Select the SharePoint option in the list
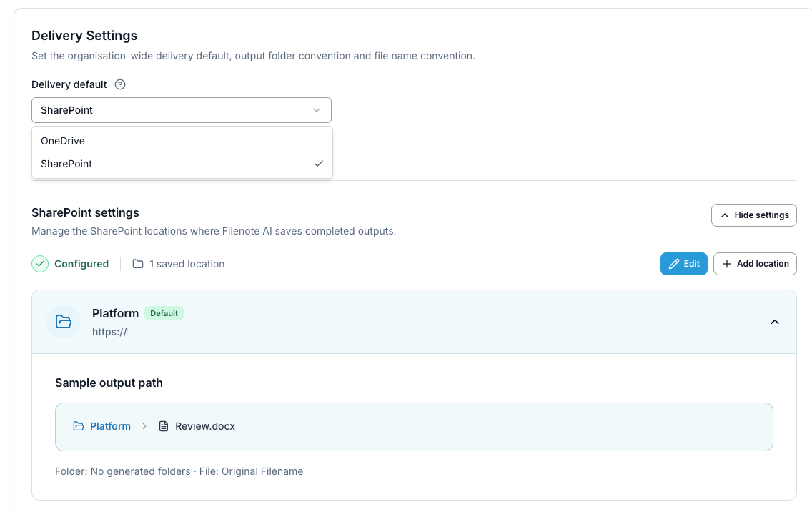The height and width of the screenshot is (512, 812). [182, 164]
